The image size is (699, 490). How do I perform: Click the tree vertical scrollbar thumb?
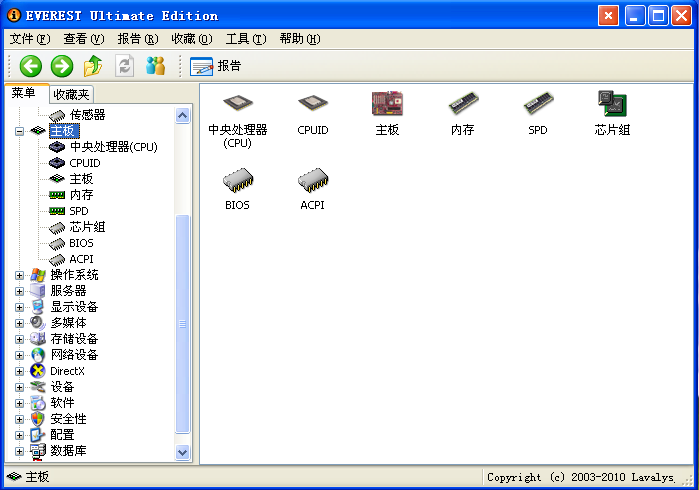coord(183,324)
